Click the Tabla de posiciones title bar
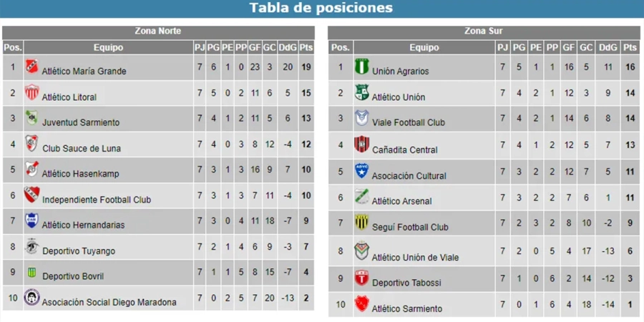This screenshot has height=322, width=644. click(321, 9)
